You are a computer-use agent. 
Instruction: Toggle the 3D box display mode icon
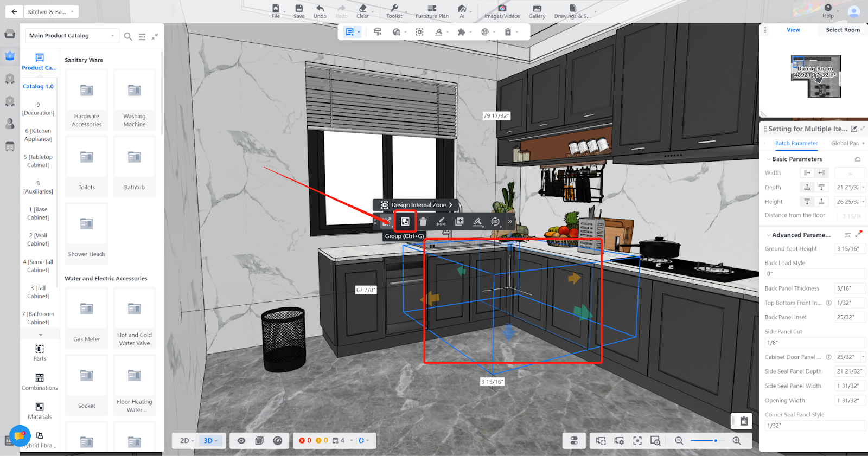click(259, 441)
